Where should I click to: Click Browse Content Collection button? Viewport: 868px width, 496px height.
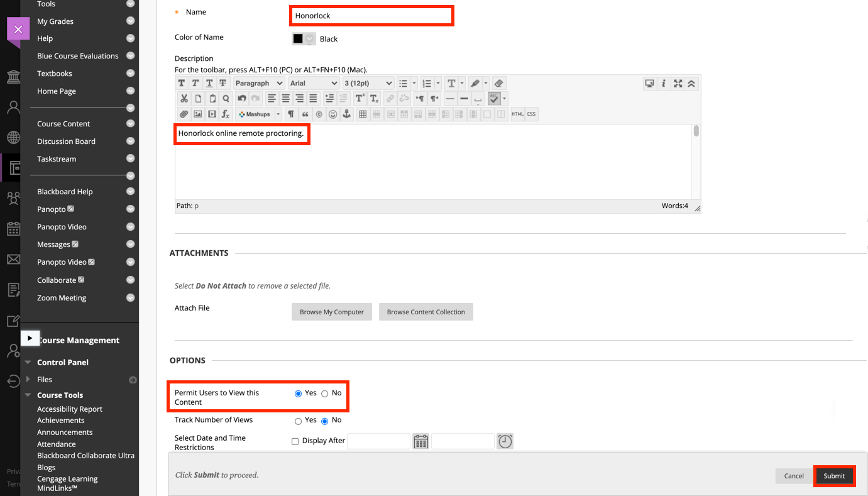coord(426,312)
